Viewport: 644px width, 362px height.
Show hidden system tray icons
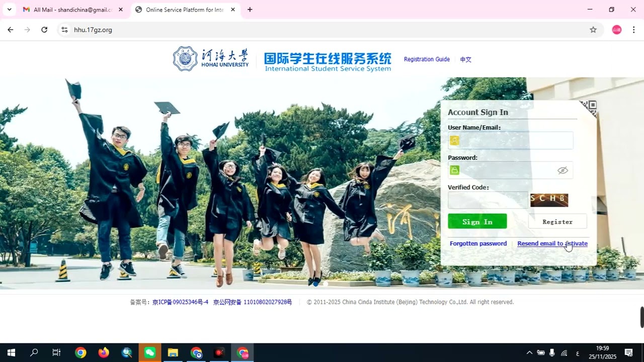click(529, 352)
